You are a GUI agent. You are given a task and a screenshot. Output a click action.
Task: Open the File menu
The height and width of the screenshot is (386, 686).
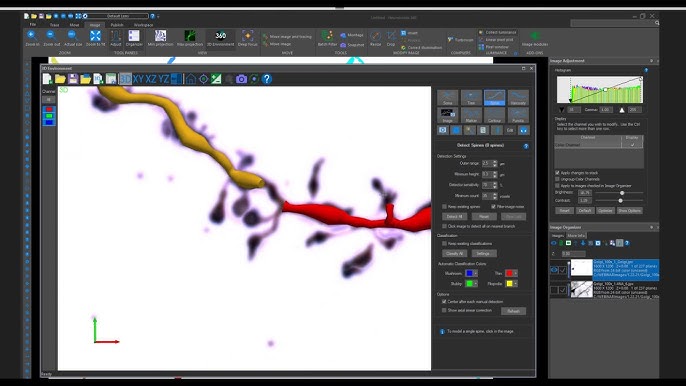(33, 25)
